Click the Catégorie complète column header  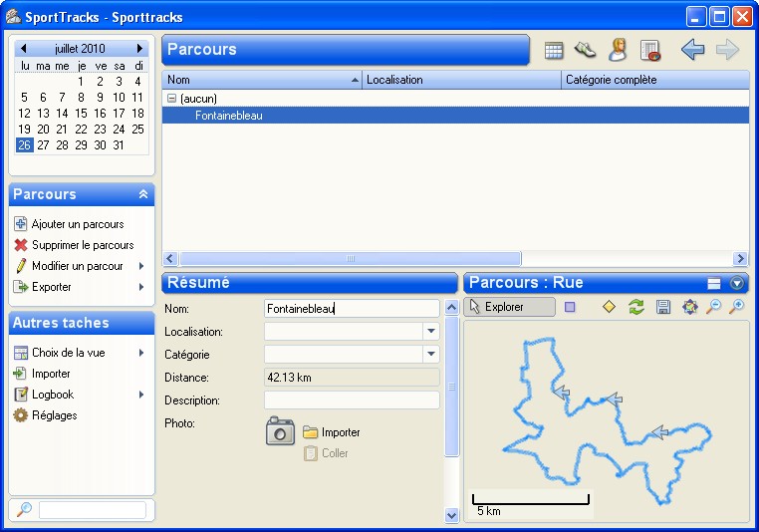[655, 80]
